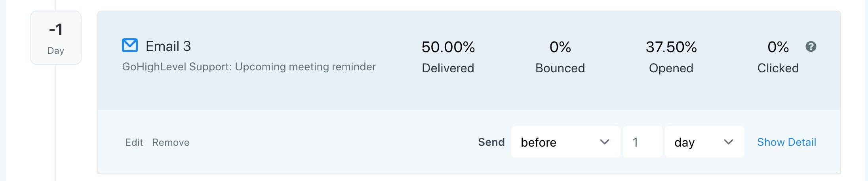Click the vertical timeline line below the Day marker
Viewport: 868px width, 181px height.
pyautogui.click(x=56, y=123)
